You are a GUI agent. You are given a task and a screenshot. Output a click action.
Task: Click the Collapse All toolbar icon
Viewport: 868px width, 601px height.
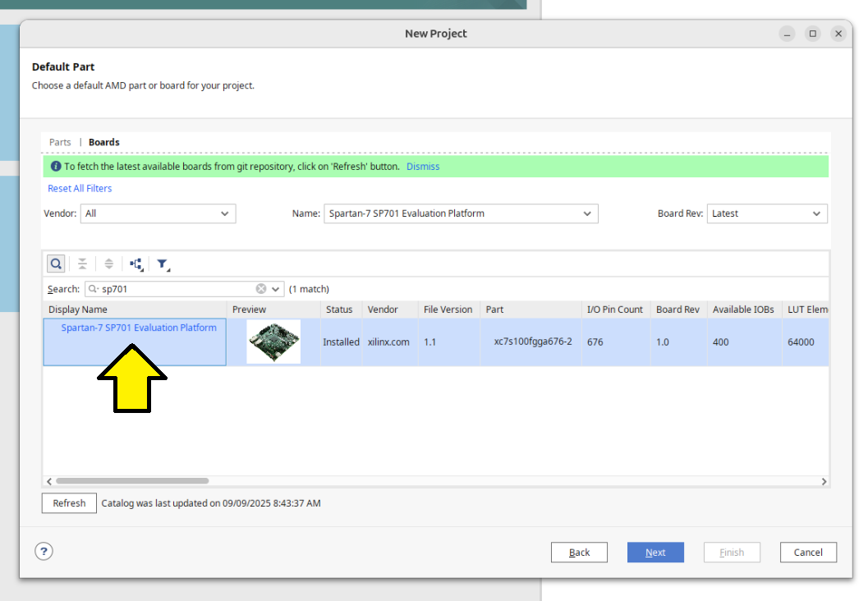[x=82, y=264]
